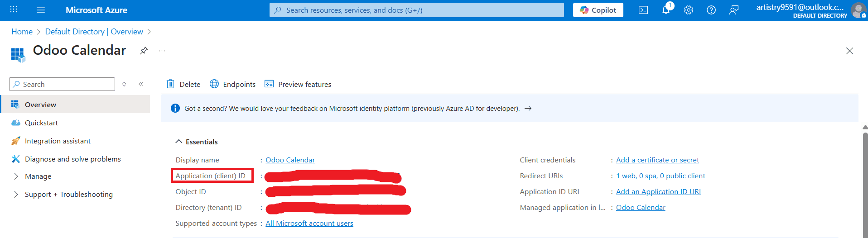Image resolution: width=868 pixels, height=238 pixels.
Task: Collapse the left sidebar menu
Action: pos(141,84)
